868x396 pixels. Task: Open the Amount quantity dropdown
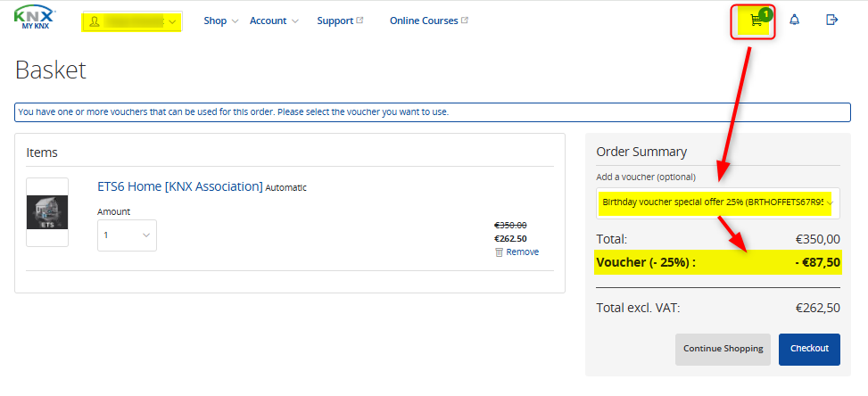(x=127, y=235)
